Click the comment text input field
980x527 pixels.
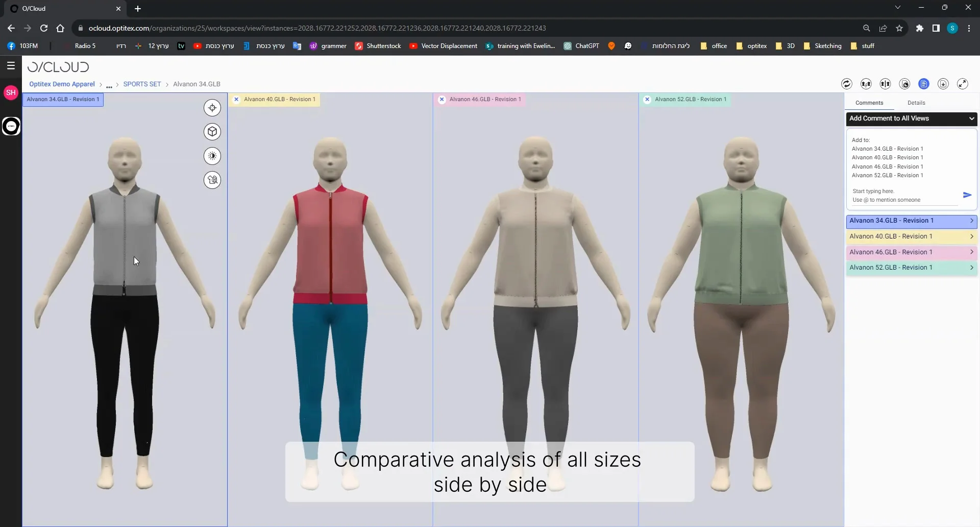(903, 196)
